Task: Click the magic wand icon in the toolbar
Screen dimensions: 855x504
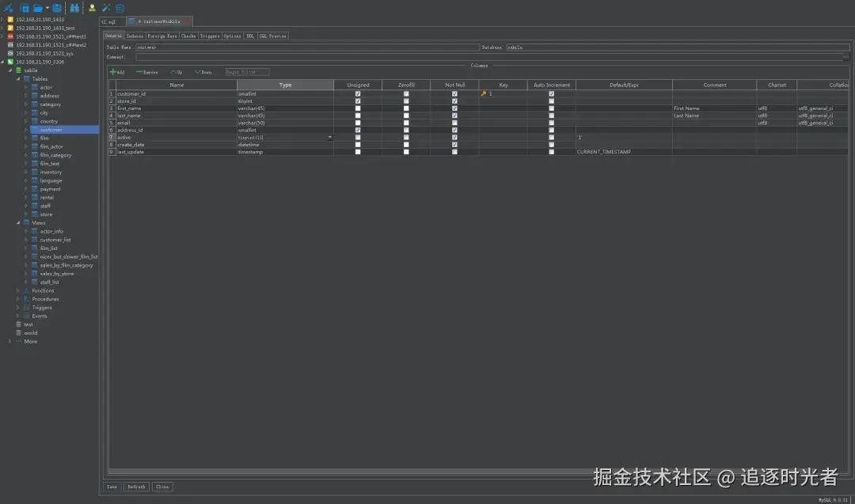Action: point(105,6)
